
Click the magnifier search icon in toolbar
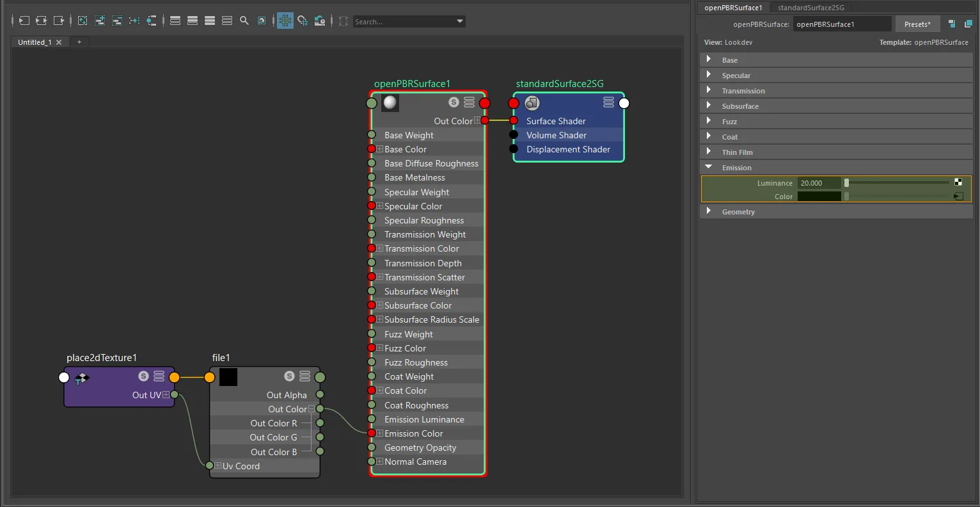tap(244, 21)
